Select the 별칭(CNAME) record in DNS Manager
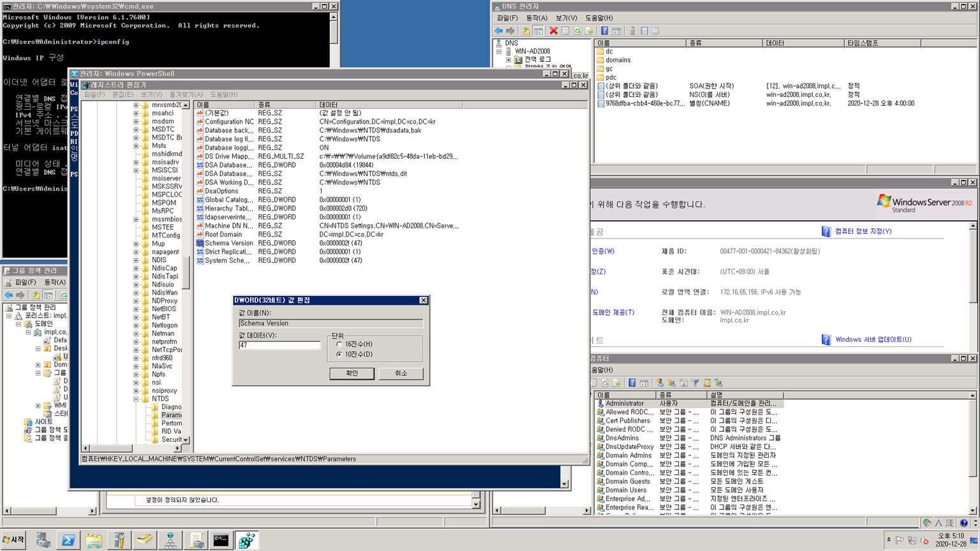980x551 pixels. 756,103
